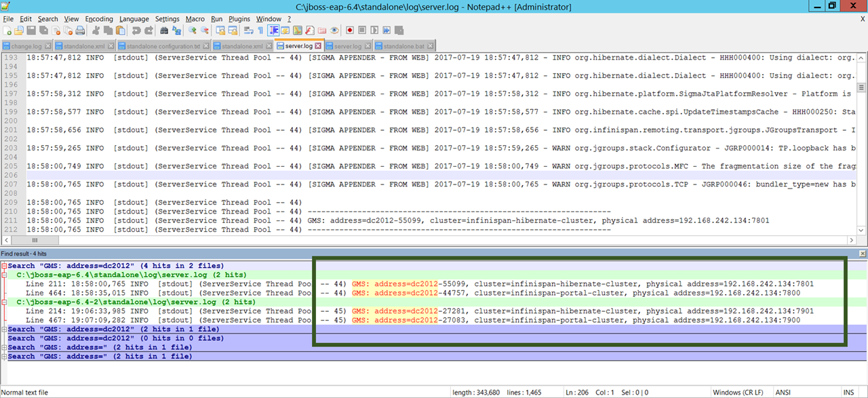Click the Save Recorded Macro icon
Screen dimensions: 868x398
tap(399, 31)
